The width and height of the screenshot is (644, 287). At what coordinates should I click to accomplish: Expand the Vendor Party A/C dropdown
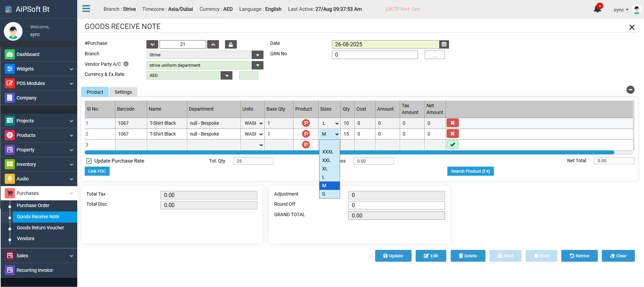click(x=257, y=65)
